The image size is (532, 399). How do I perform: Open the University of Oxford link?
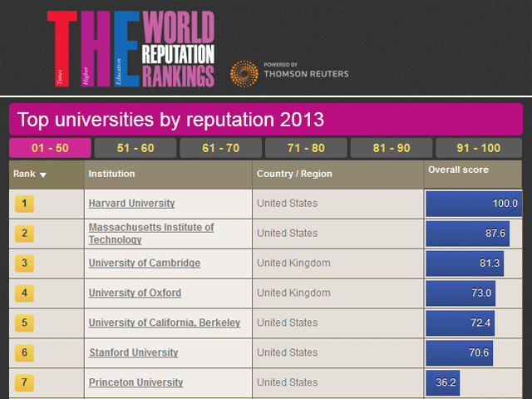135,293
